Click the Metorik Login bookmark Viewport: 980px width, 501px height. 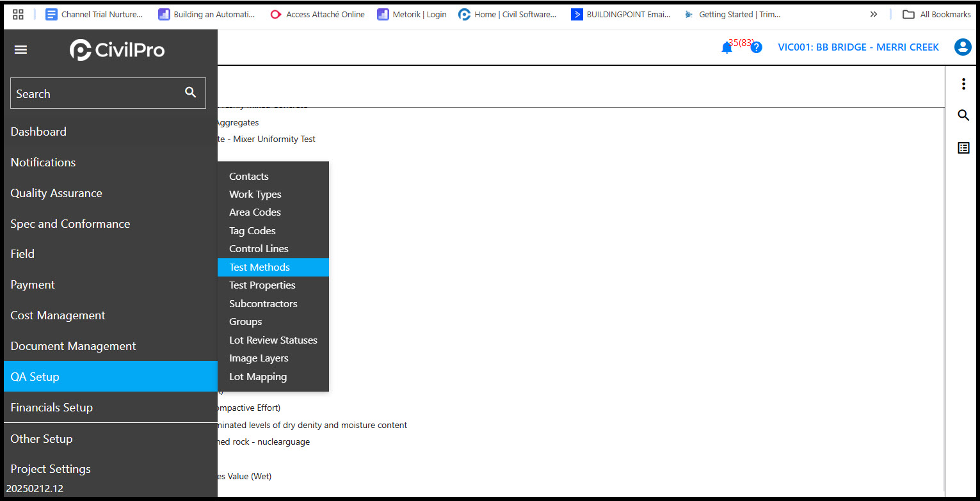[412, 14]
